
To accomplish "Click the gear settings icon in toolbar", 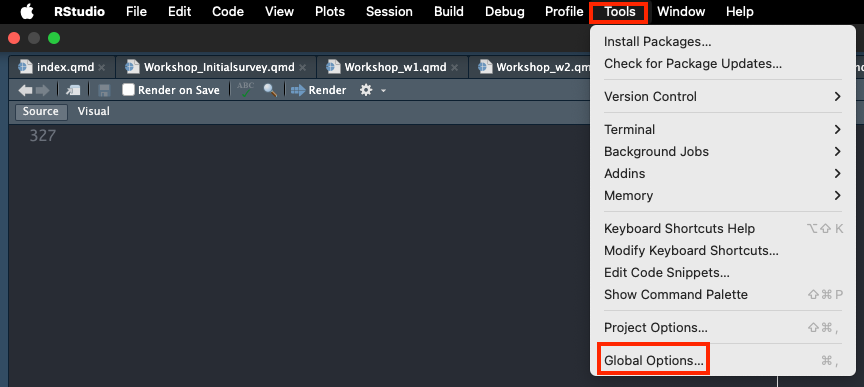I will [366, 90].
